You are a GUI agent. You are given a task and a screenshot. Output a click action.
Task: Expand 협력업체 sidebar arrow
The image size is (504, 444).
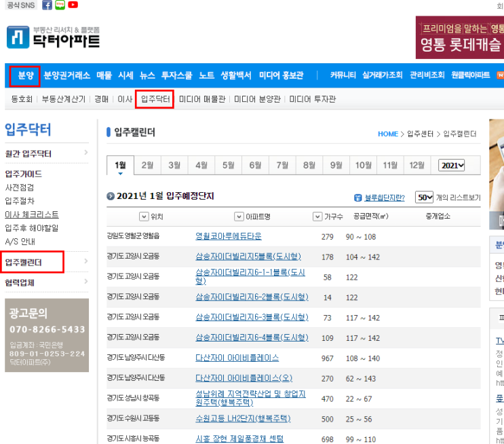[86, 281]
